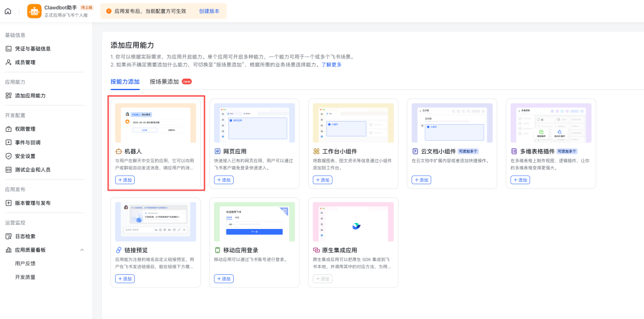Click the Clawdbot助手 app logo icon
644x319 pixels.
(34, 11)
